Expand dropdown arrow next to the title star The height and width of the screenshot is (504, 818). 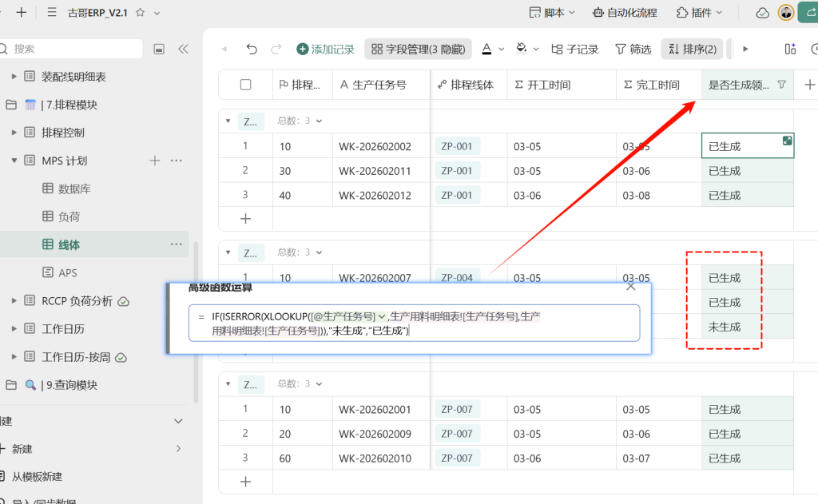point(157,13)
